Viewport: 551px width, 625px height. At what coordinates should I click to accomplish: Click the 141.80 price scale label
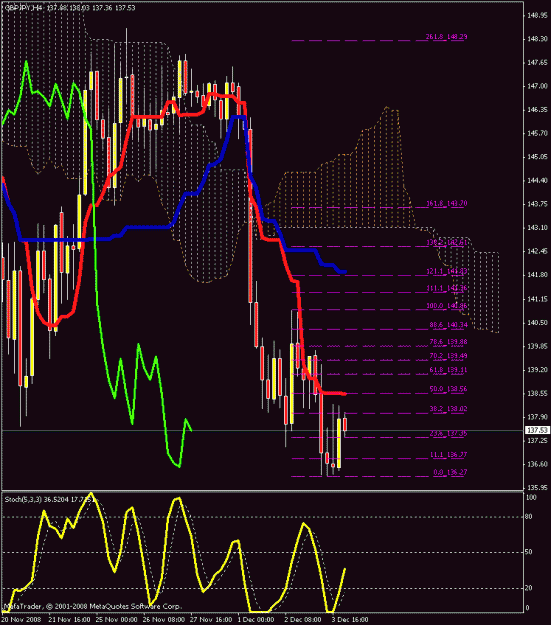(x=537, y=274)
